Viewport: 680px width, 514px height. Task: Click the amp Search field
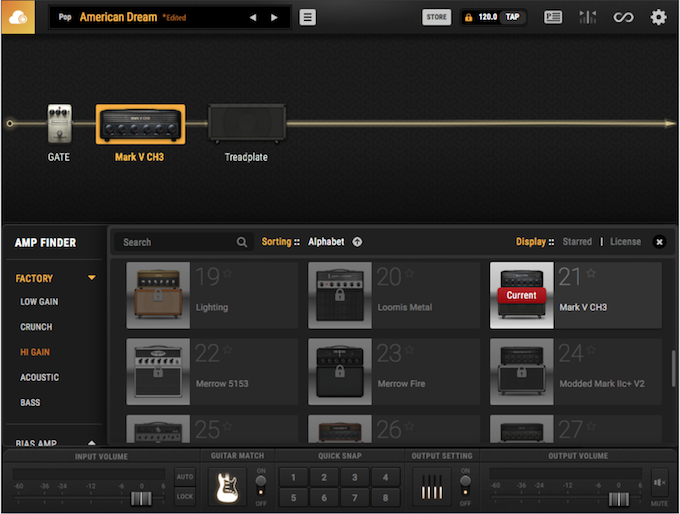coord(184,242)
